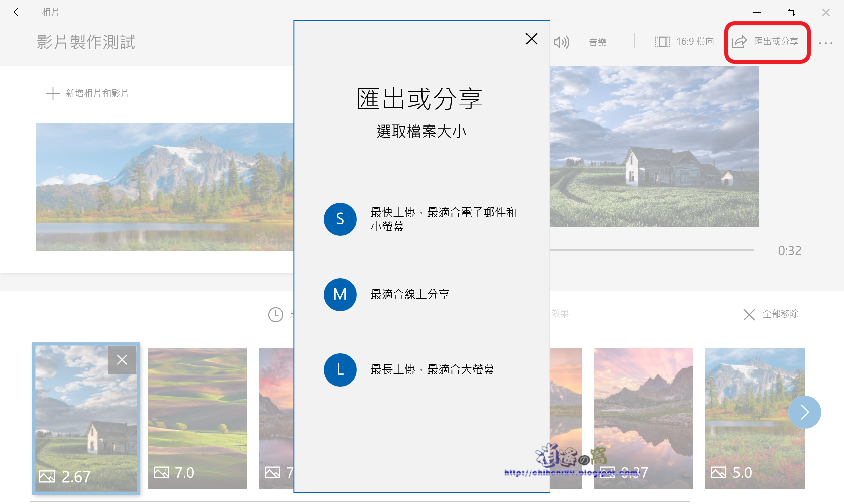Click the 0:32 duration text
This screenshot has width=844, height=504.
tap(790, 250)
